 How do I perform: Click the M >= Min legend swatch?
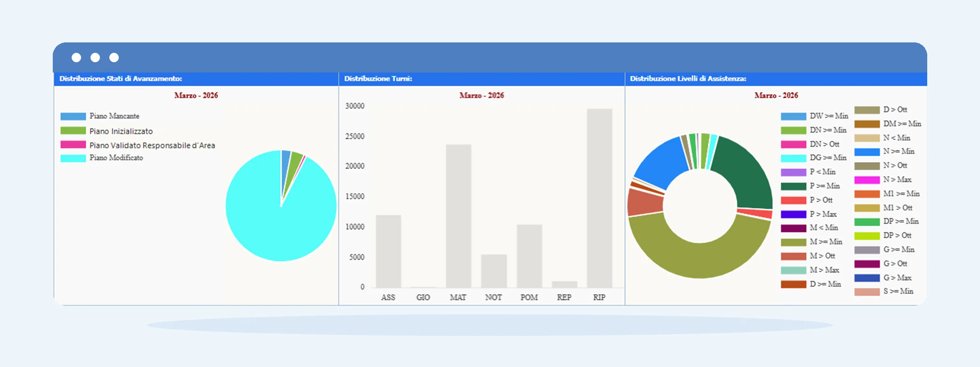[x=793, y=242]
